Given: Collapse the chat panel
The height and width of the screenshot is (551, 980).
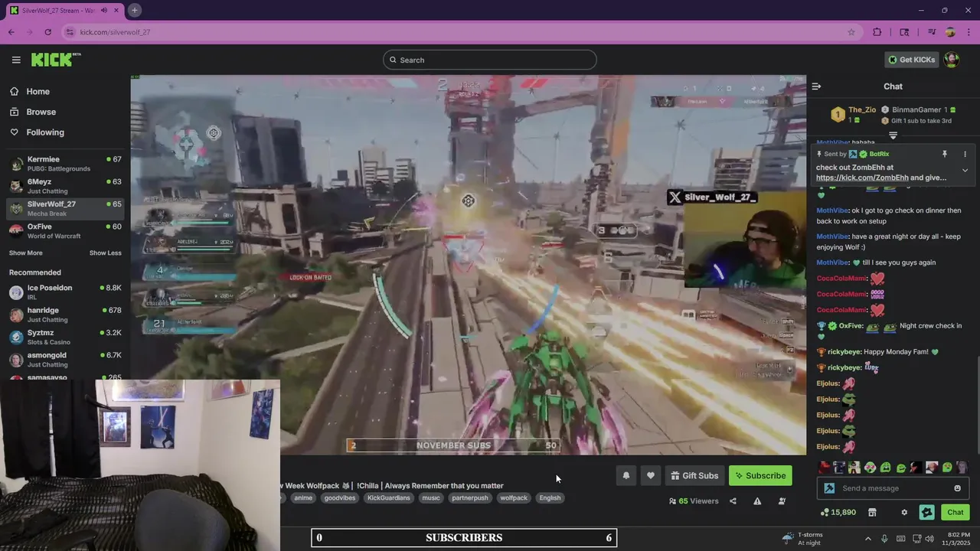Looking at the screenshot, I should 816,86.
